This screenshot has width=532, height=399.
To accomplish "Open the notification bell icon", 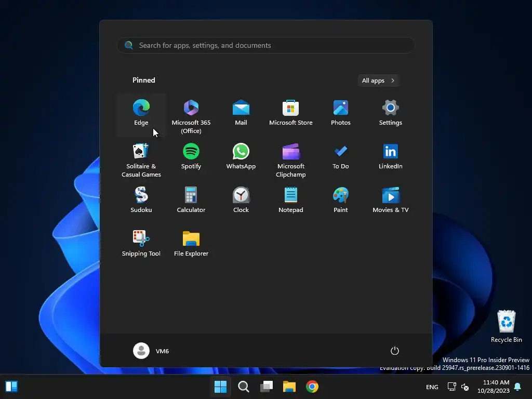I will click(x=518, y=387).
